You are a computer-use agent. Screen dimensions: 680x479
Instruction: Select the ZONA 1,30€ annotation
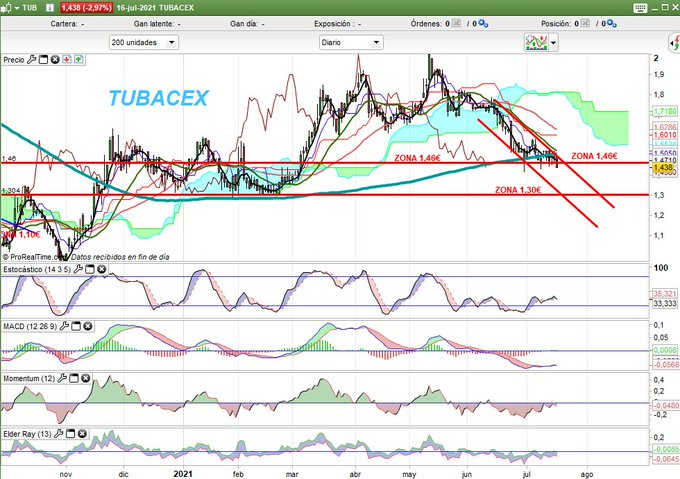[518, 190]
